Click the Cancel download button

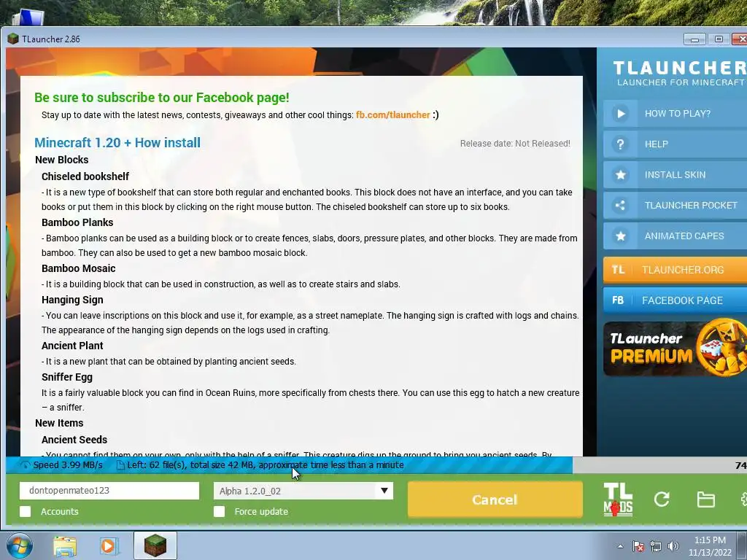point(495,499)
